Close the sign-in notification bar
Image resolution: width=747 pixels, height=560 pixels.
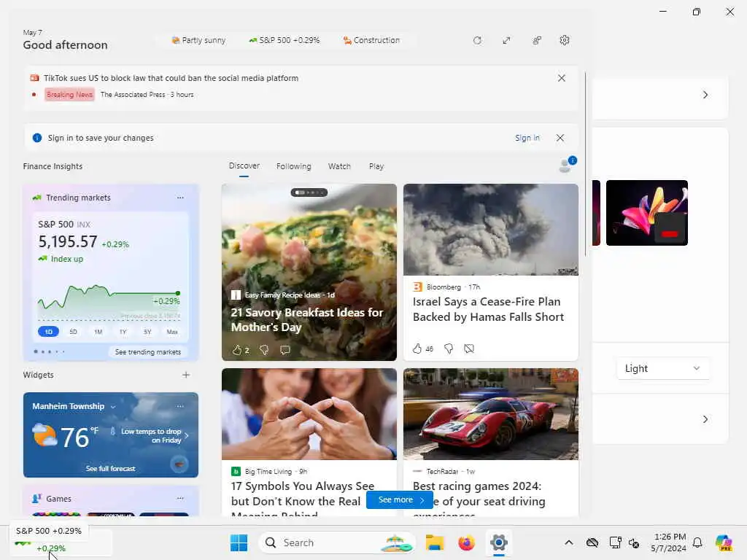point(560,138)
